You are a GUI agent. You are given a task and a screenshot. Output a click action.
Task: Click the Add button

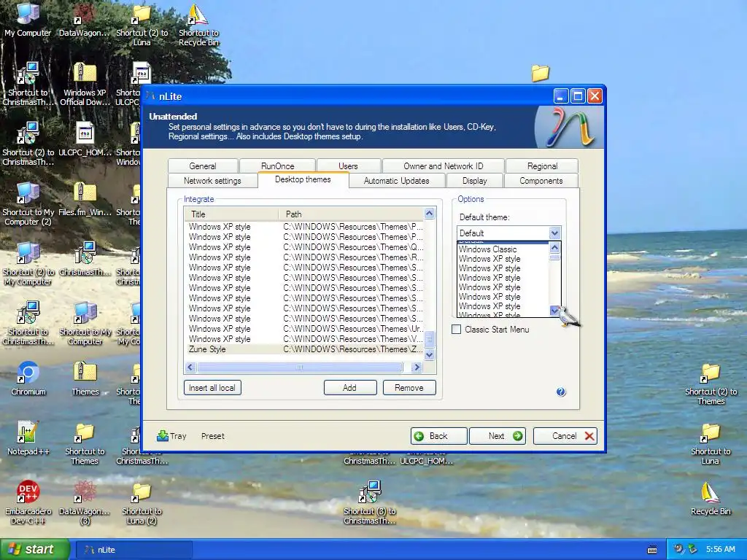(350, 388)
